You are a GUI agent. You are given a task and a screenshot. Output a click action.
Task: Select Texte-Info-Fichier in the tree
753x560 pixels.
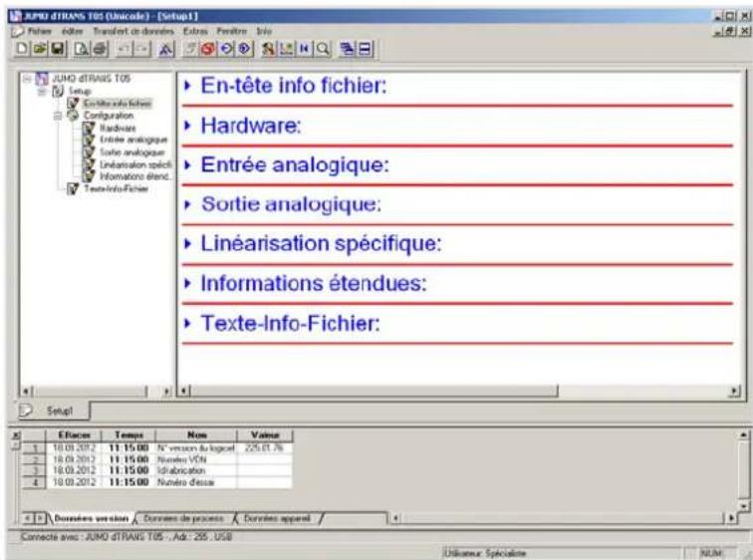[x=116, y=188]
